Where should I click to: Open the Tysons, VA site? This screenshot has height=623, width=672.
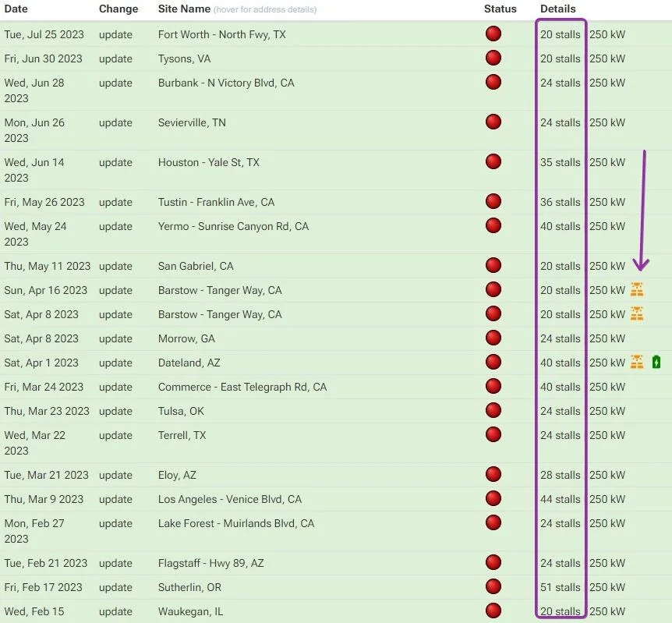tap(184, 58)
